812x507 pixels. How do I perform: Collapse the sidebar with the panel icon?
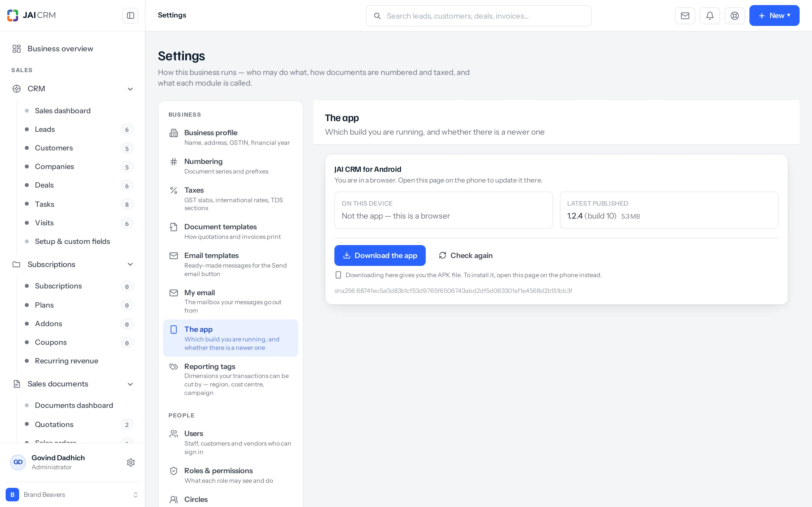130,15
